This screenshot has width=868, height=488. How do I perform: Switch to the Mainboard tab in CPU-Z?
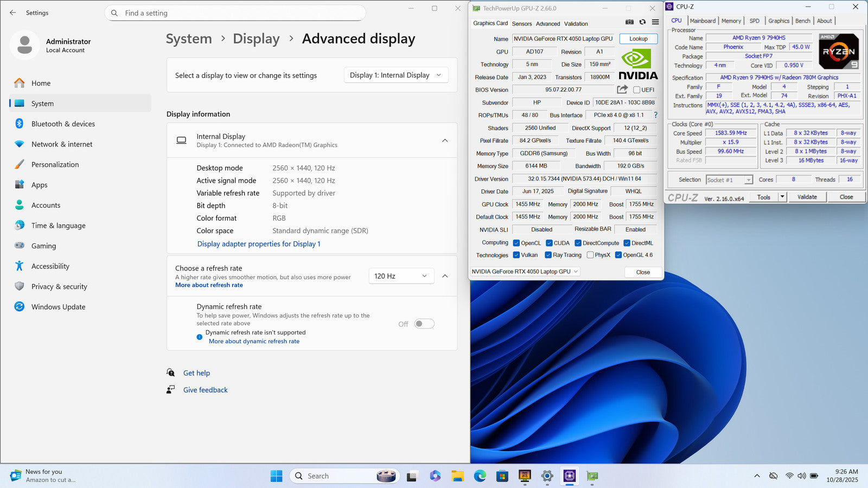(x=703, y=21)
